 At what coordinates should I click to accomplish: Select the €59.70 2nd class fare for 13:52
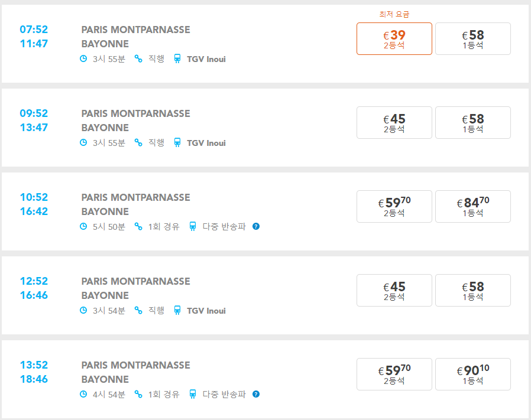394,375
